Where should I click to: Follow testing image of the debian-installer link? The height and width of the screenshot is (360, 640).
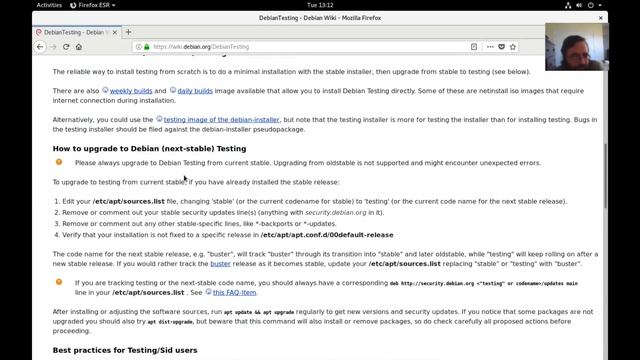coord(222,120)
